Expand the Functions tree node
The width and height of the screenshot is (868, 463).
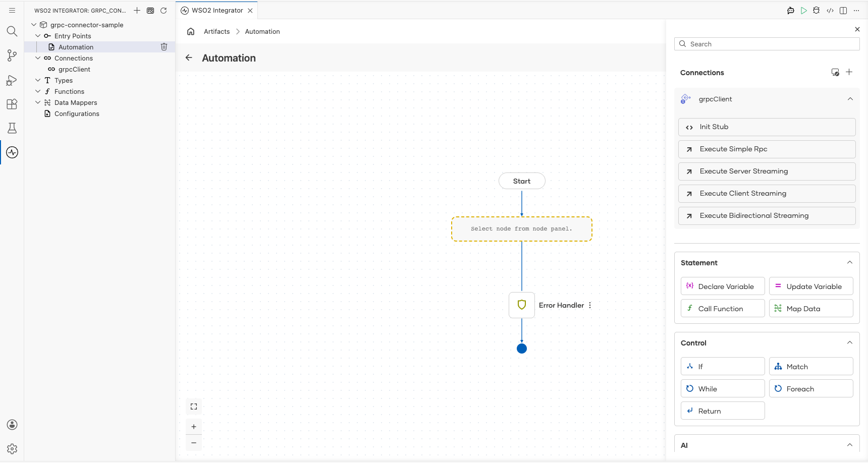coord(38,91)
